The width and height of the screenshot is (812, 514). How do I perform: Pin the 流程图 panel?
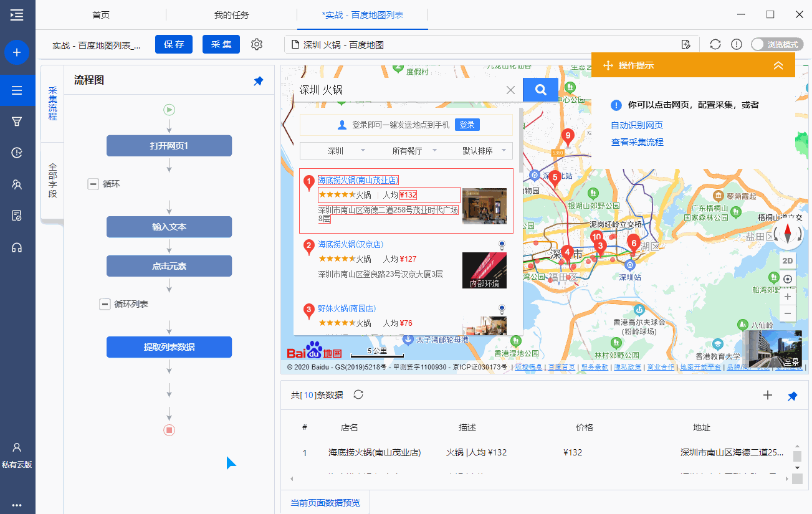259,81
